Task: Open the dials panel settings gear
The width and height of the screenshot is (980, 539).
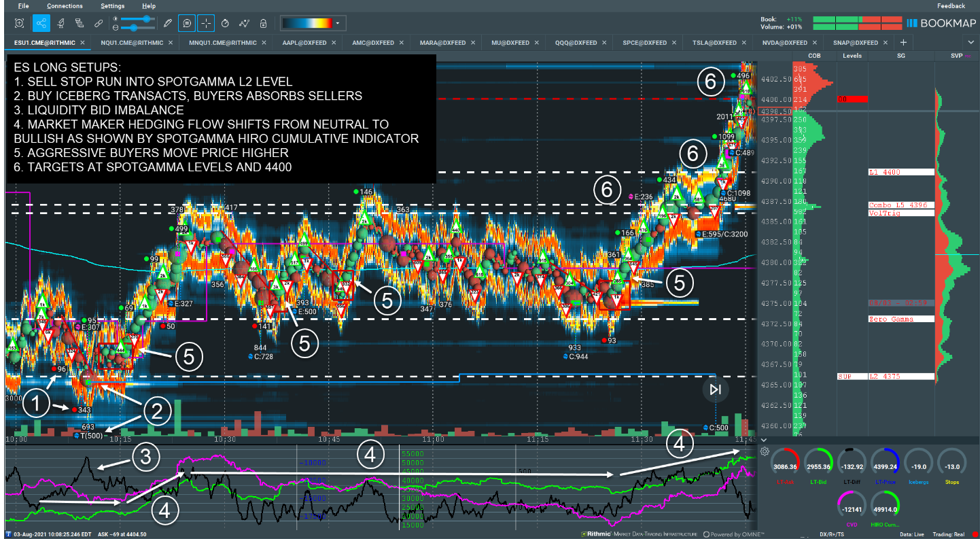Action: coord(766,450)
